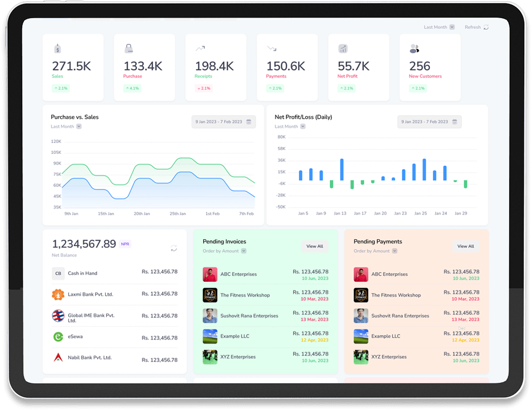Viewport: 532px width, 410px height.
Task: Click the New Customers people icon
Action: (x=414, y=49)
